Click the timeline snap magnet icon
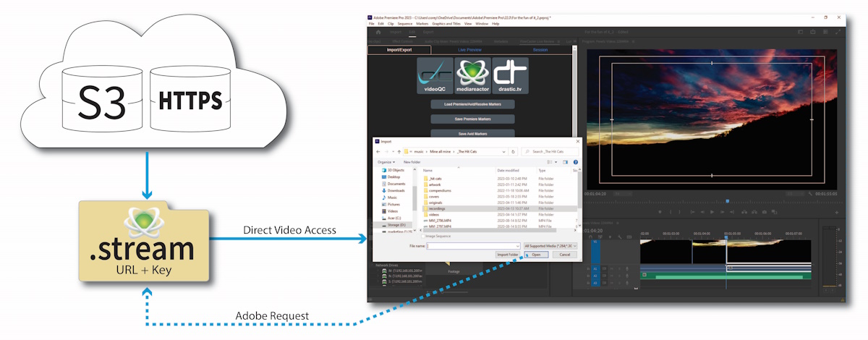The width and height of the screenshot is (868, 340). (x=590, y=237)
